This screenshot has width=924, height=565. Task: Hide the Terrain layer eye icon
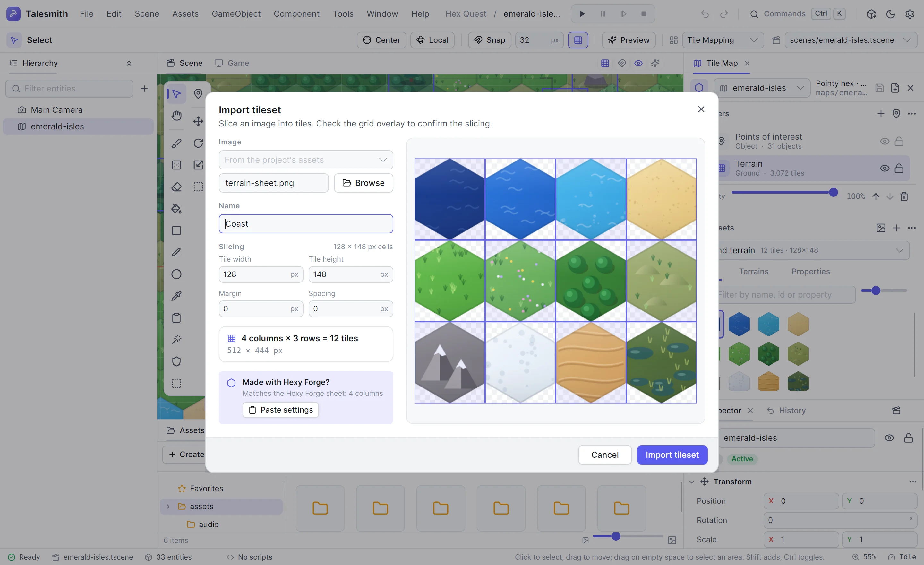point(884,168)
